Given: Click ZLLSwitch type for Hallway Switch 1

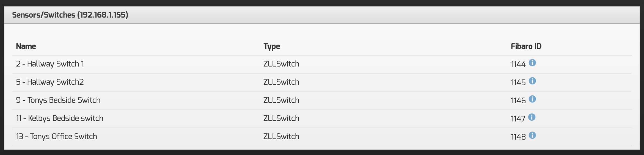Looking at the screenshot, I should [281, 64].
